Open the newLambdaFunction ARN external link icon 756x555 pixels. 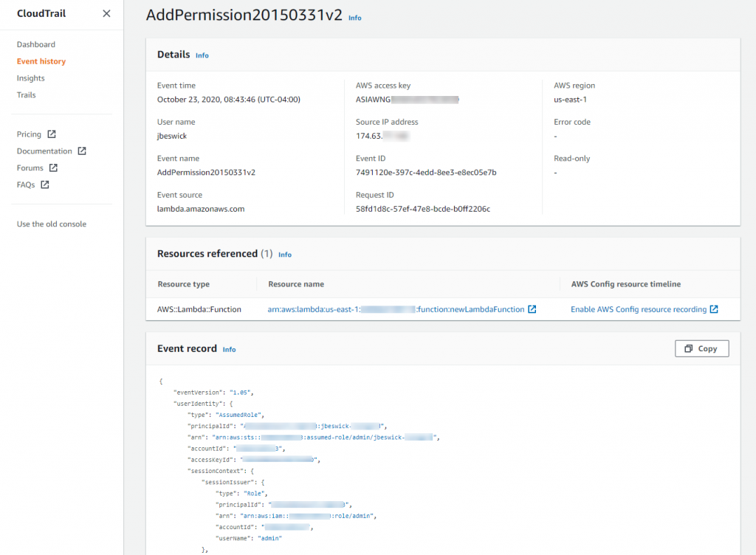point(532,309)
